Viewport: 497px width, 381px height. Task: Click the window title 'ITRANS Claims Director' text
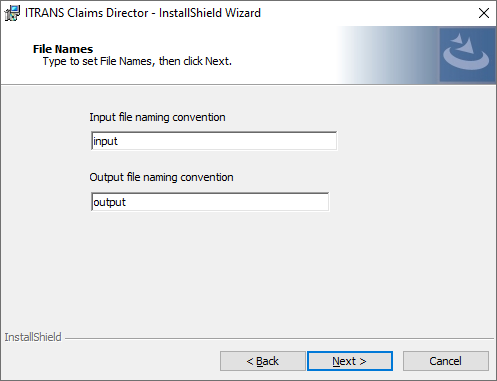tap(86, 13)
